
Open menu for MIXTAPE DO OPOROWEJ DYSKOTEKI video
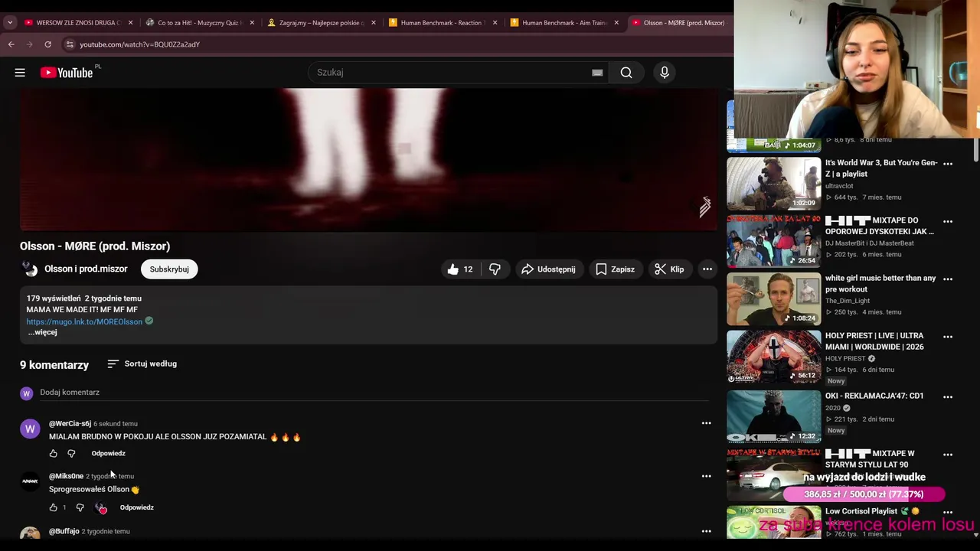click(x=948, y=222)
